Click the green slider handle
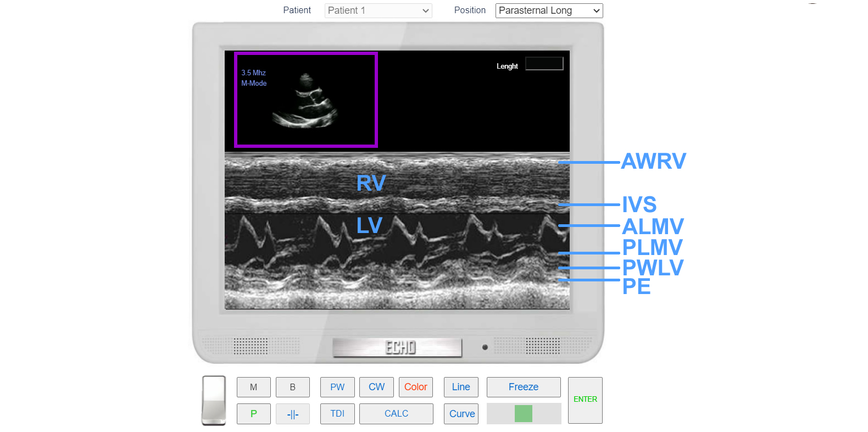868x432 pixels. click(524, 413)
